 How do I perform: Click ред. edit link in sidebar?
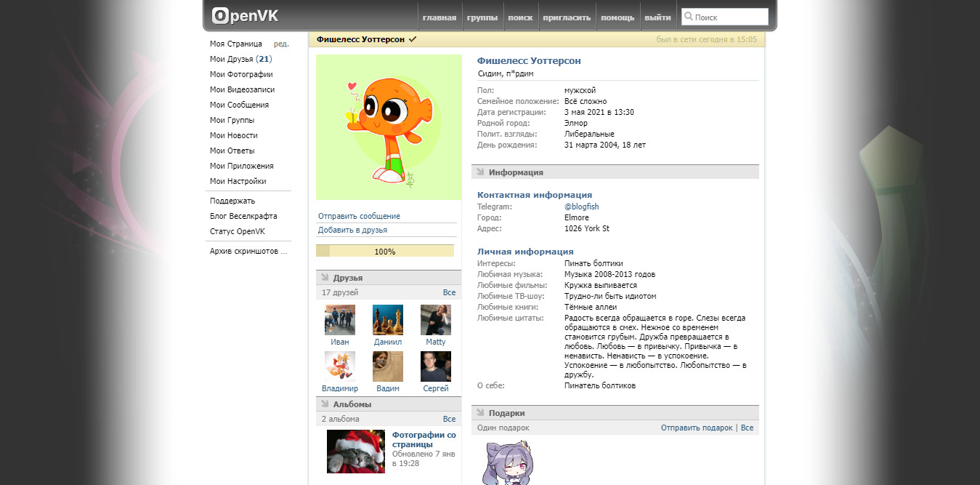coord(281,44)
